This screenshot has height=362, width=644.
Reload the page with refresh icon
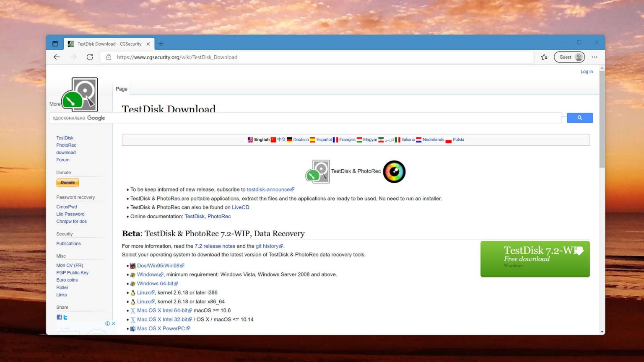(x=90, y=57)
